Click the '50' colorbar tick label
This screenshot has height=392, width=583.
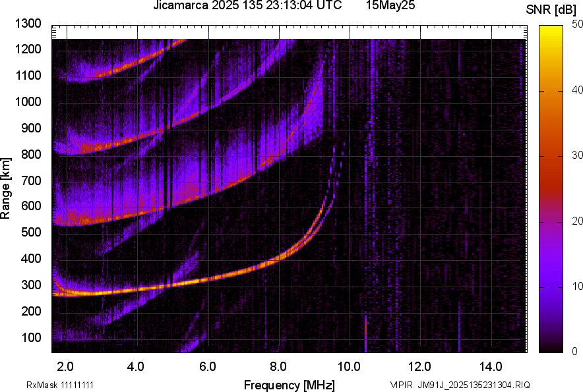577,24
